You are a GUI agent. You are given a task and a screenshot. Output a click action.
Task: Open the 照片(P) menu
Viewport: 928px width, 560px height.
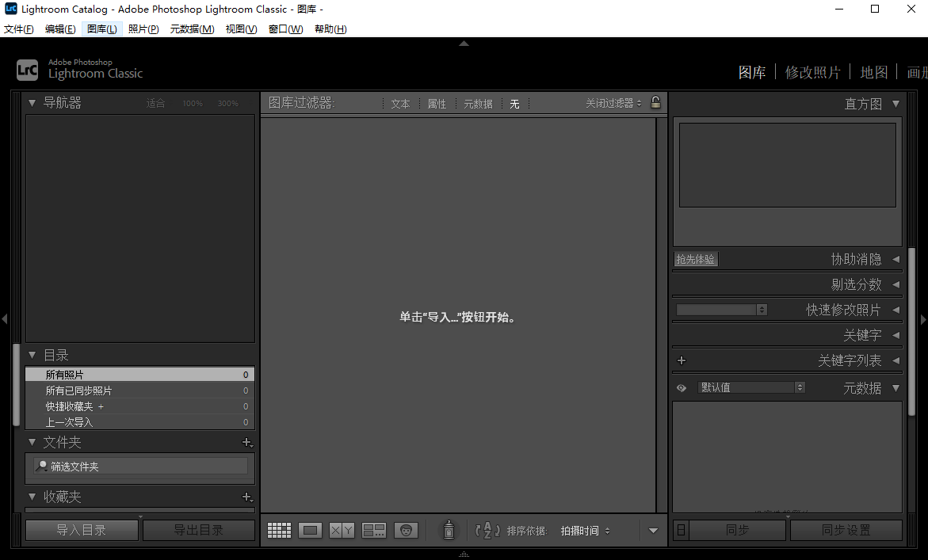coord(143,29)
